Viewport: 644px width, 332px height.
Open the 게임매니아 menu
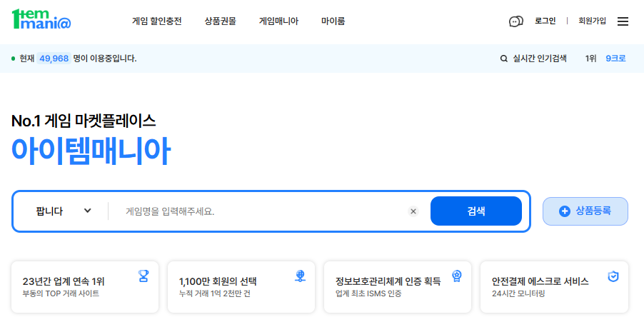click(278, 21)
